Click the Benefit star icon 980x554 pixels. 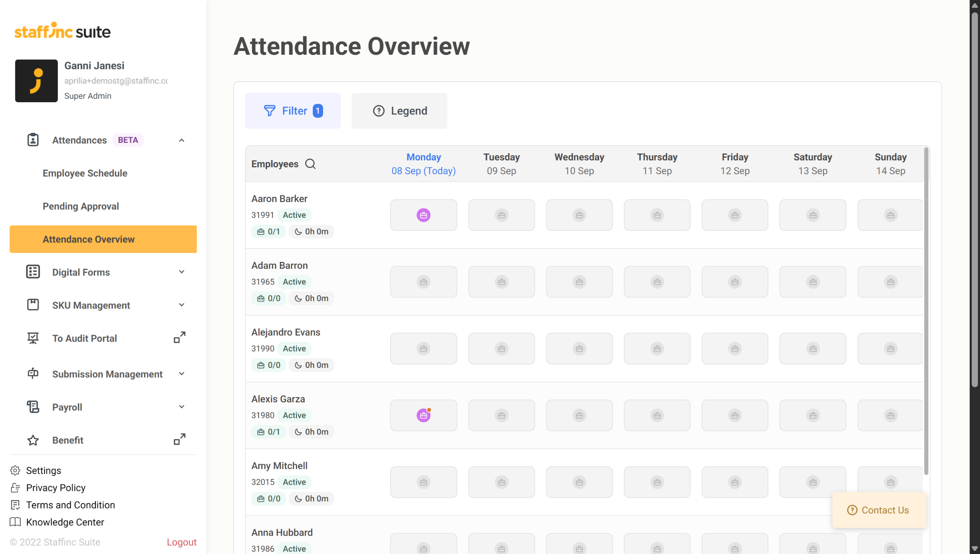point(33,440)
